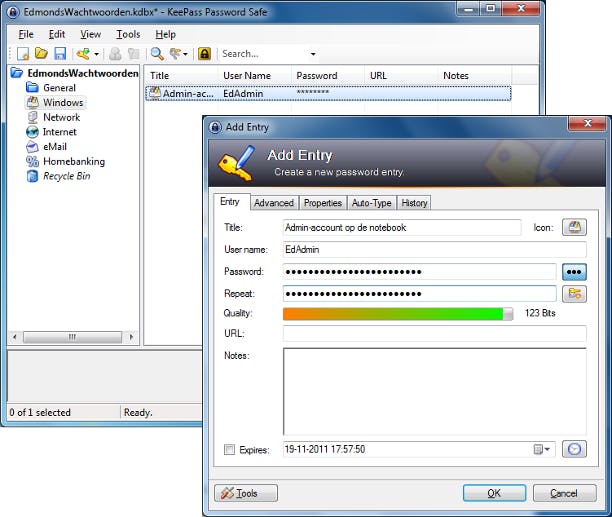The height and width of the screenshot is (517, 612).
Task: Open the password generator button
Action: [574, 294]
